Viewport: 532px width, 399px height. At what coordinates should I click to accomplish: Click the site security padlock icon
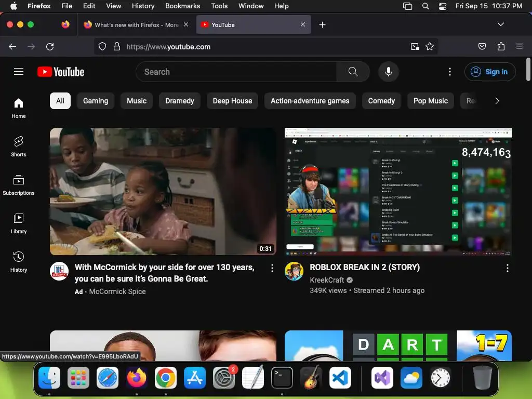pyautogui.click(x=117, y=46)
